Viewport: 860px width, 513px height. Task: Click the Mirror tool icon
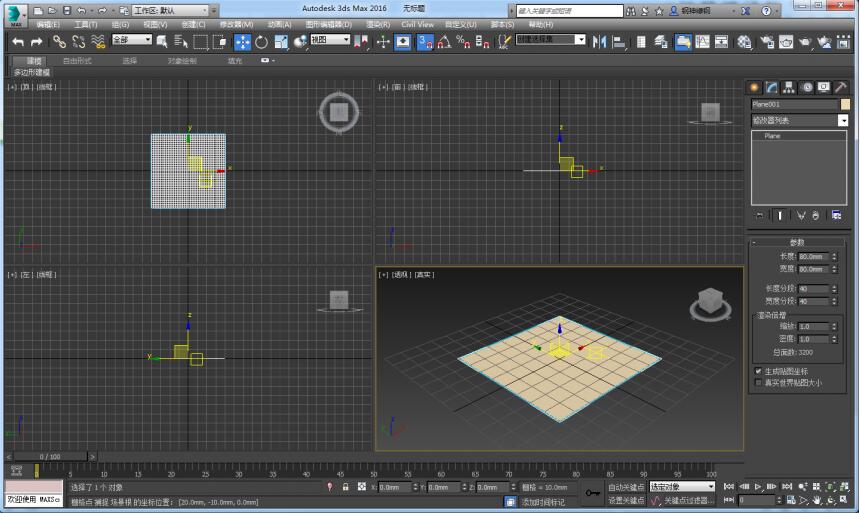point(599,42)
